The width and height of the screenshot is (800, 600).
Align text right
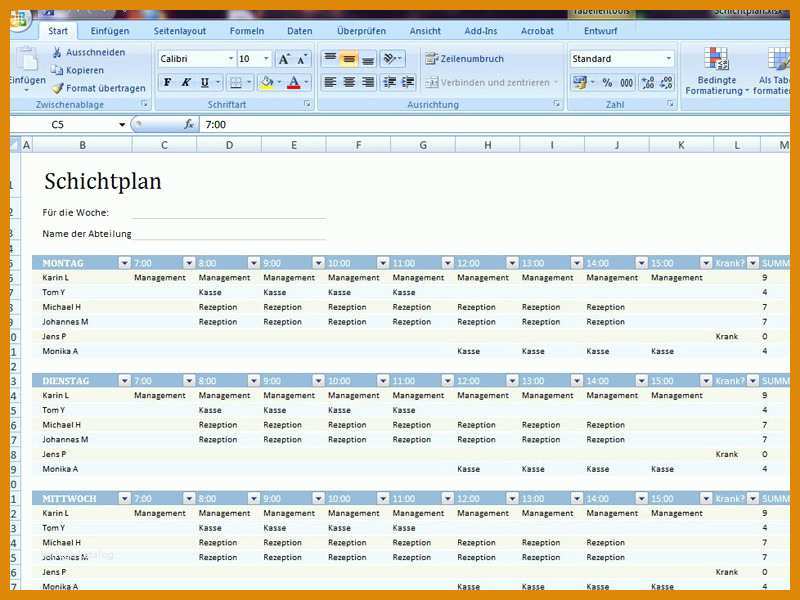click(x=368, y=82)
